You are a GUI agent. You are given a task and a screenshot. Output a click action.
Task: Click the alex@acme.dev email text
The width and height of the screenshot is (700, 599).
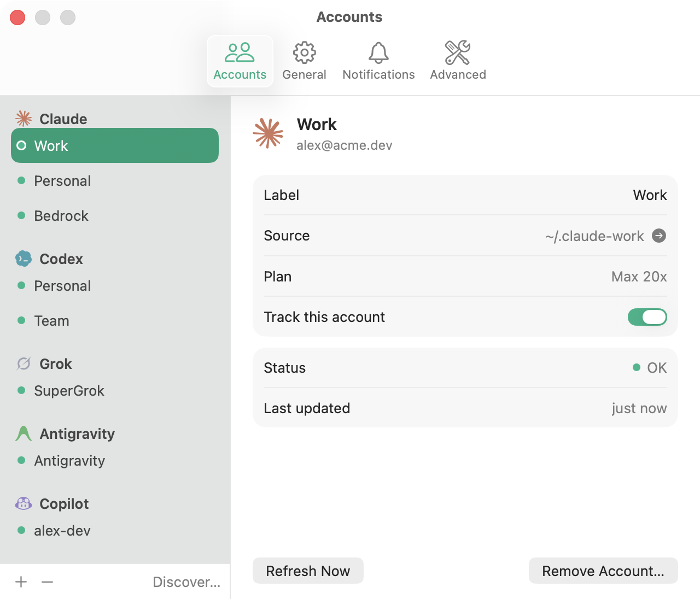[345, 145]
